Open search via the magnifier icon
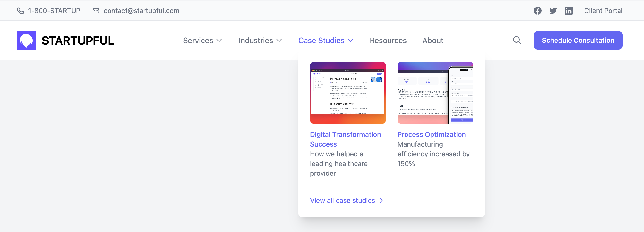Viewport: 644px width, 232px height. 517,40
